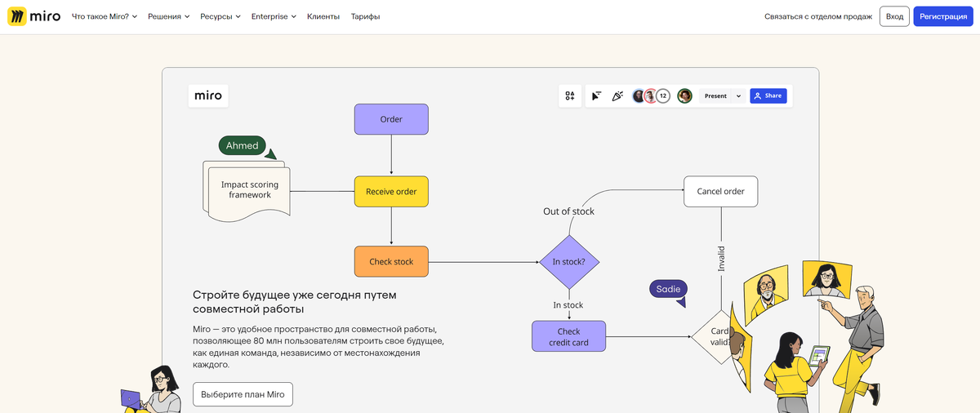Image resolution: width=980 pixels, height=413 pixels.
Task: Open the Present options dropdown arrow
Action: 739,95
